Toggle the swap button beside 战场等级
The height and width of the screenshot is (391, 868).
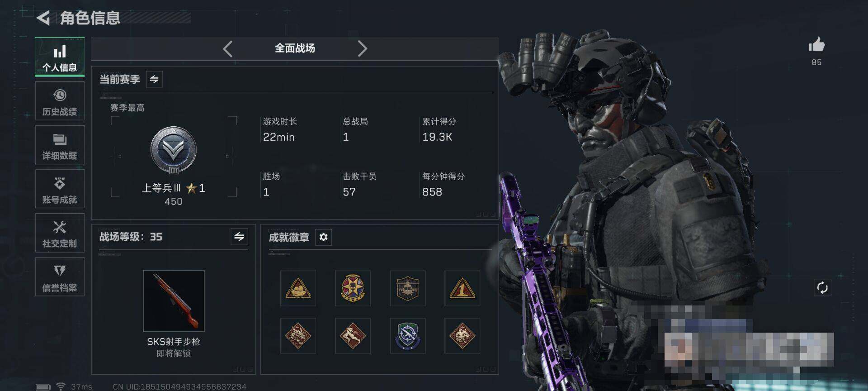tap(239, 236)
